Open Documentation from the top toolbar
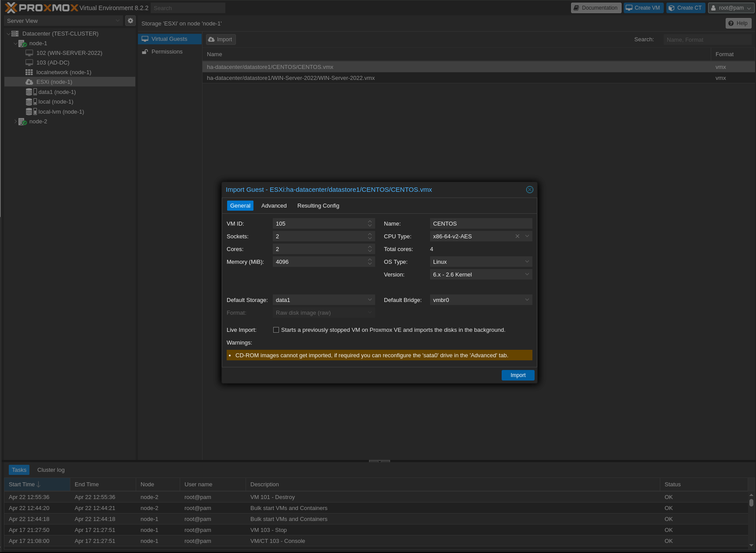The width and height of the screenshot is (756, 553). [596, 7]
